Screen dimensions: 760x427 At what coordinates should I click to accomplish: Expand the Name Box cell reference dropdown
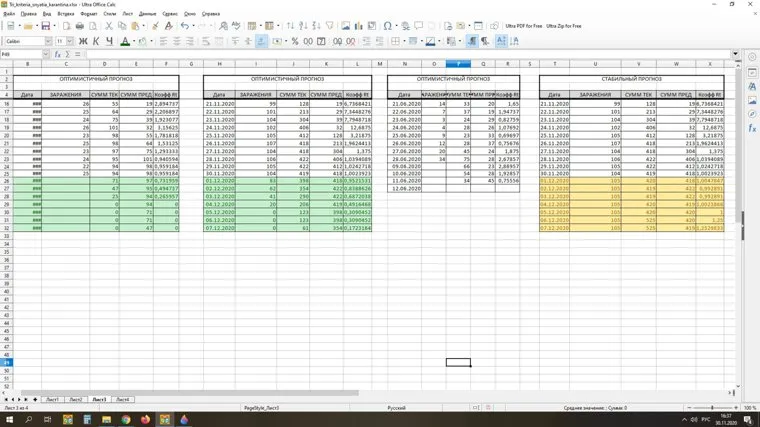click(42, 54)
